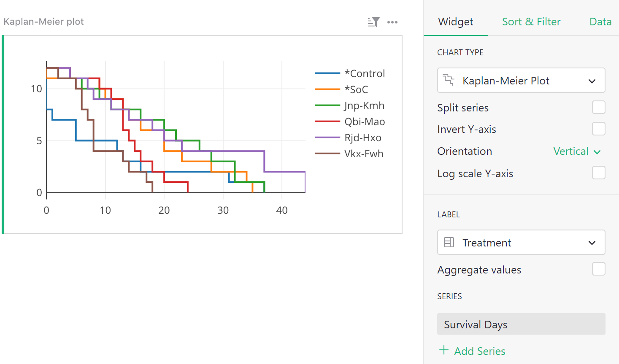Toggle the Split series checkbox
The height and width of the screenshot is (364, 619).
[x=598, y=108]
